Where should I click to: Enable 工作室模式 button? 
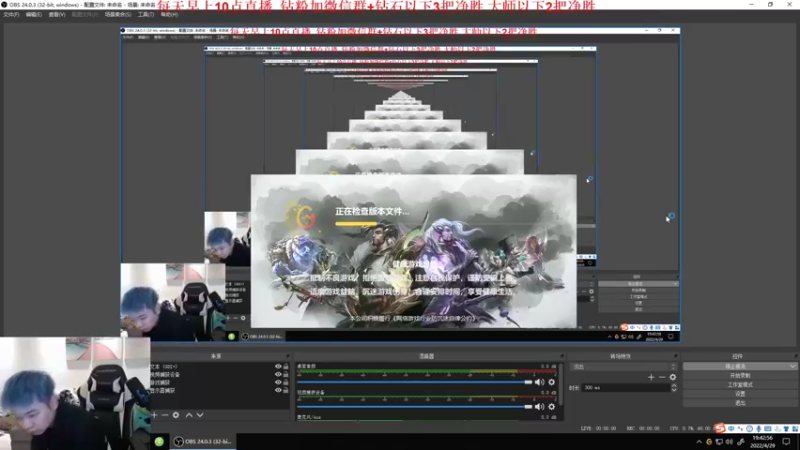740,385
